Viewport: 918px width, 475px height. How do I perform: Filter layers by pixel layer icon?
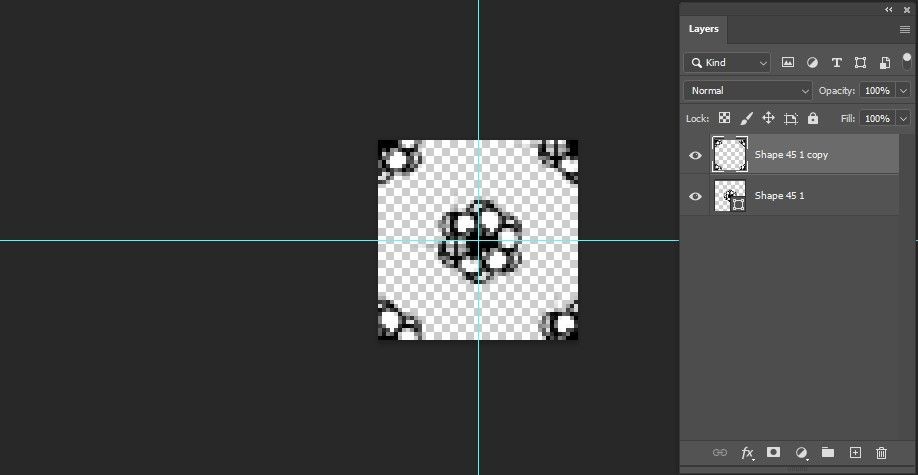tap(788, 63)
